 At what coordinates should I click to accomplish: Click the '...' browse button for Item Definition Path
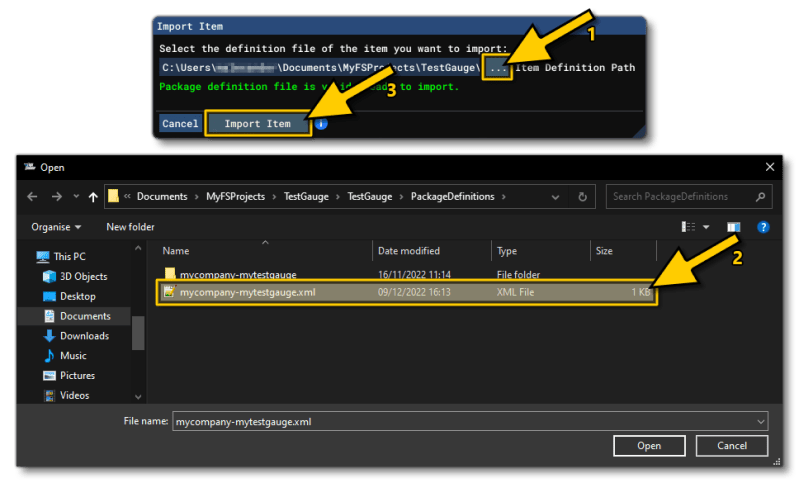coord(497,68)
